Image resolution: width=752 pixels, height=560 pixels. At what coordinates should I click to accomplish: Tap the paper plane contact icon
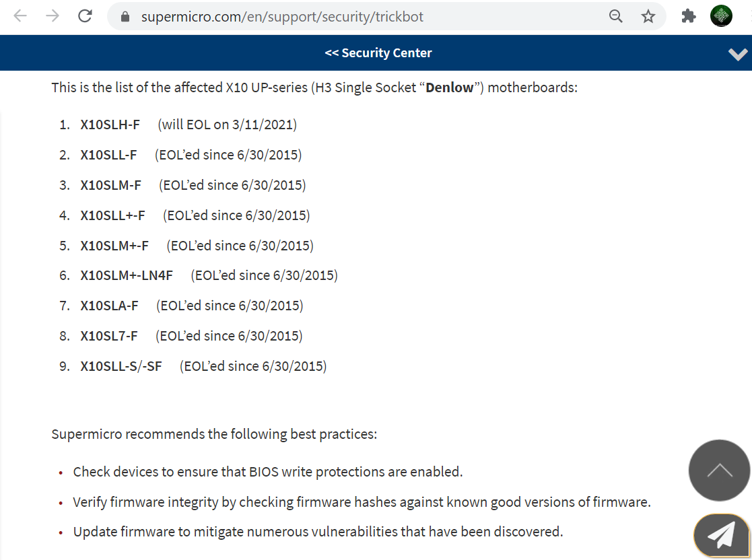pos(722,536)
